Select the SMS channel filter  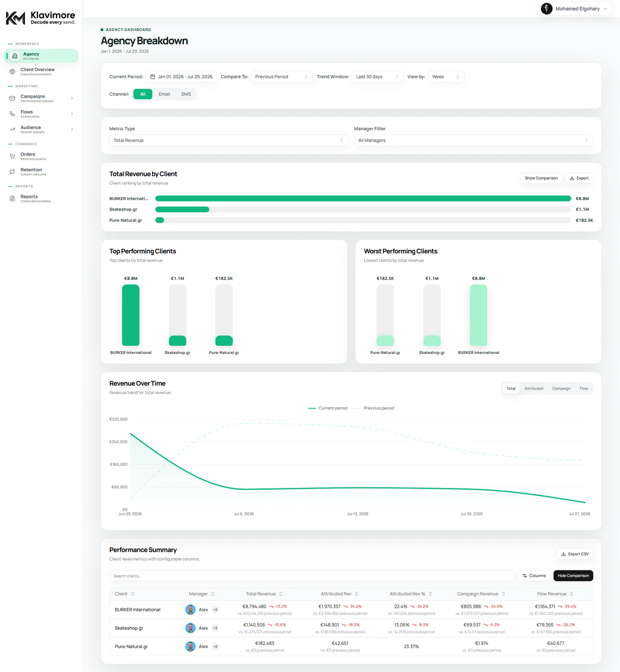tap(186, 94)
